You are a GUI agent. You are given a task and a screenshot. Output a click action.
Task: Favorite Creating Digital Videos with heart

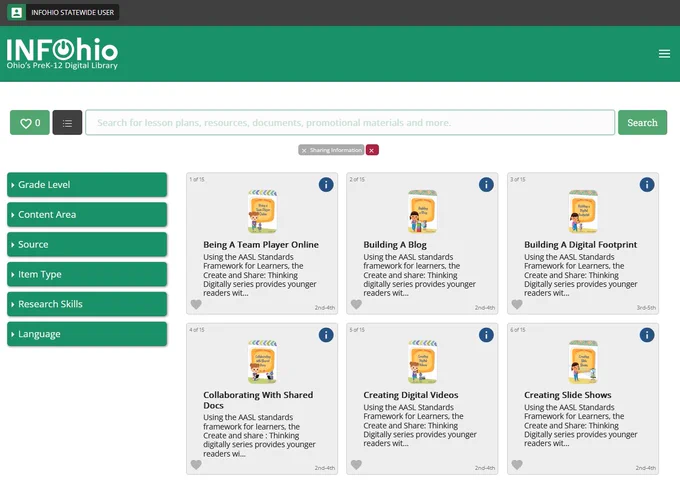pyautogui.click(x=356, y=465)
